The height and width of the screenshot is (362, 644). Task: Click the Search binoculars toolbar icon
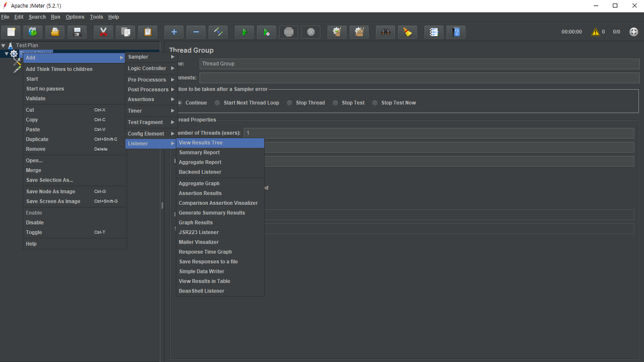tap(385, 32)
